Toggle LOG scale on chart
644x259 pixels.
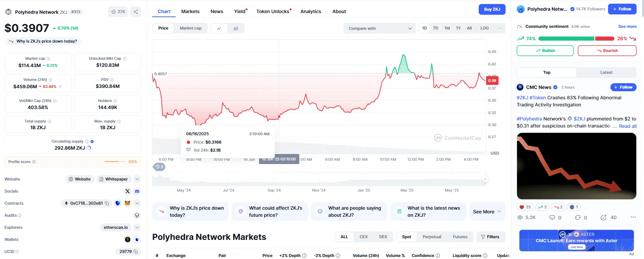pyautogui.click(x=484, y=28)
